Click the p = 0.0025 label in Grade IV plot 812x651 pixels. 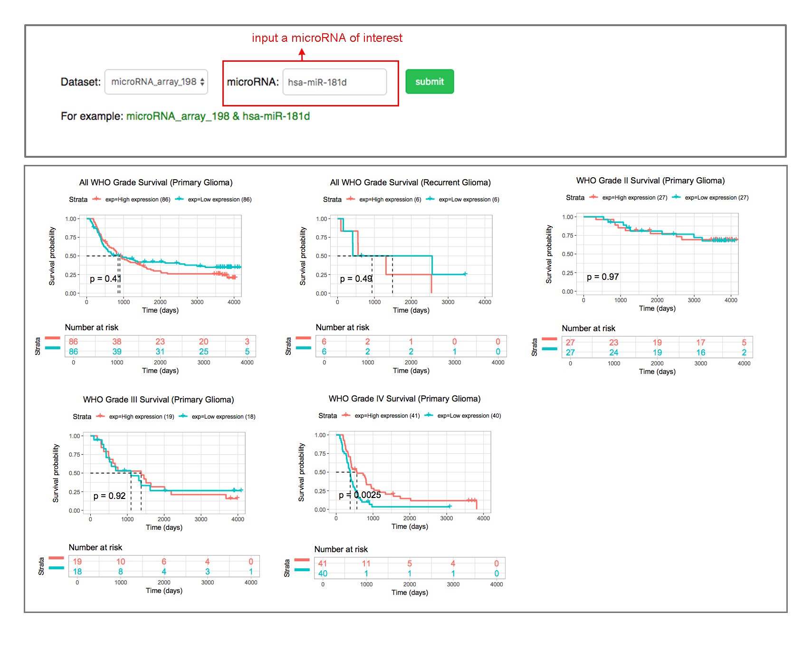[360, 495]
